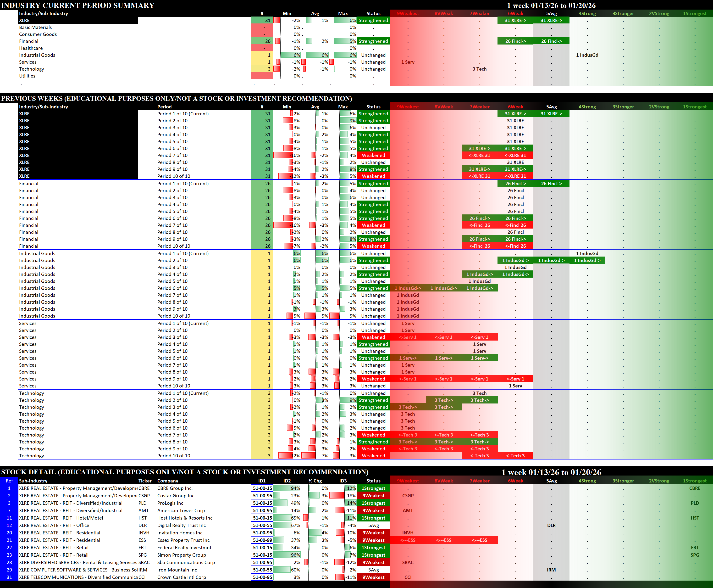
Task: Select the red <---ESS cell under 9Weakest
Action: tap(408, 540)
